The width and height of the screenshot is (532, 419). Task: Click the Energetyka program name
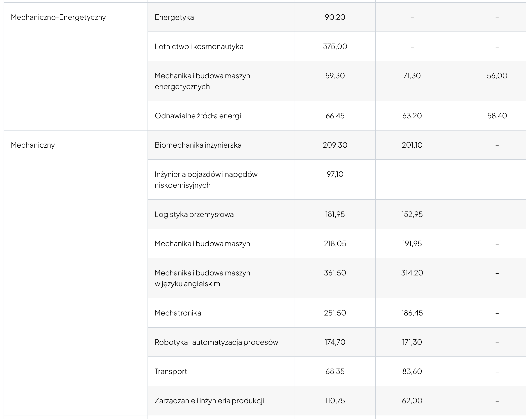(174, 17)
